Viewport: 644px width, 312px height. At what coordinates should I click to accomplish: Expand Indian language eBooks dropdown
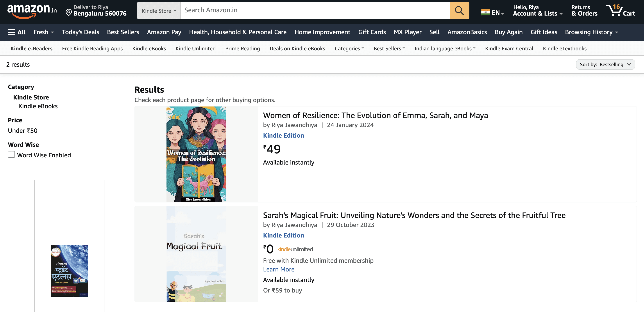pyautogui.click(x=445, y=48)
